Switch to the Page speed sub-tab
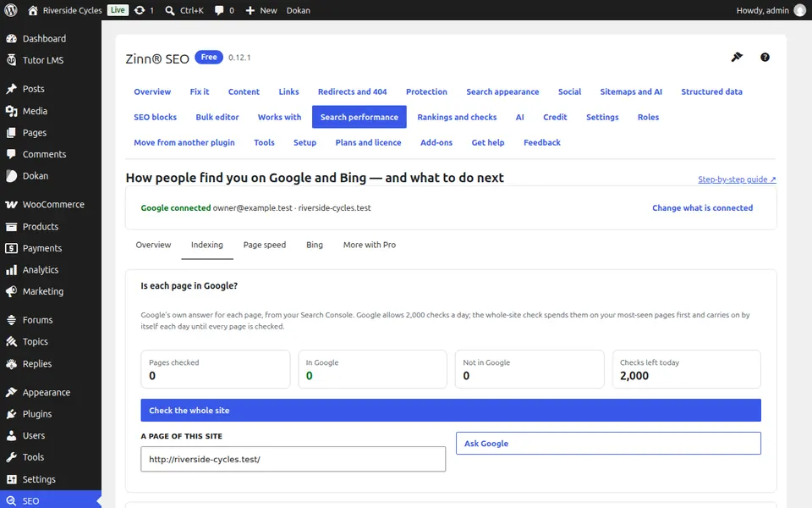812x508 pixels. pos(265,245)
